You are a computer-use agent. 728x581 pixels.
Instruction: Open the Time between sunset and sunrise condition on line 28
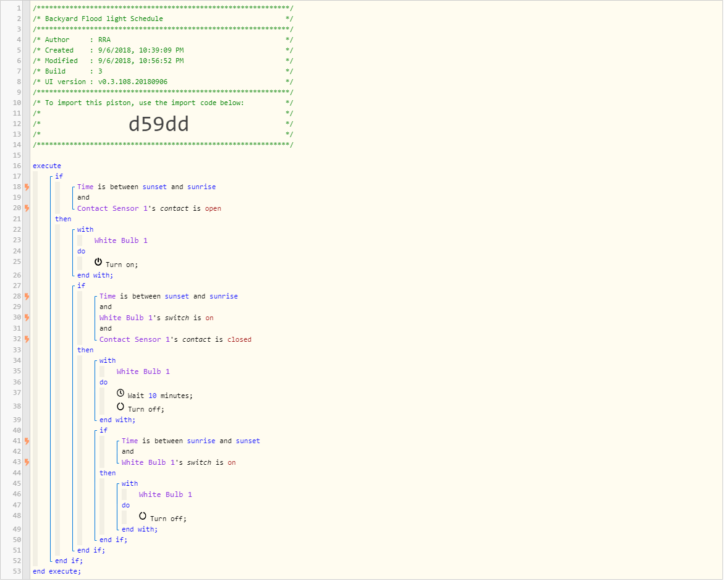click(x=169, y=297)
